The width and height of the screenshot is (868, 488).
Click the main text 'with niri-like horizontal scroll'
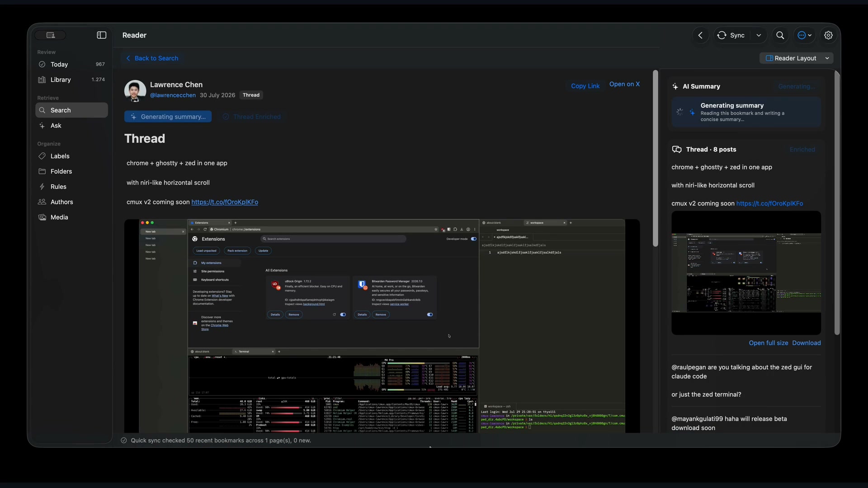pos(168,183)
